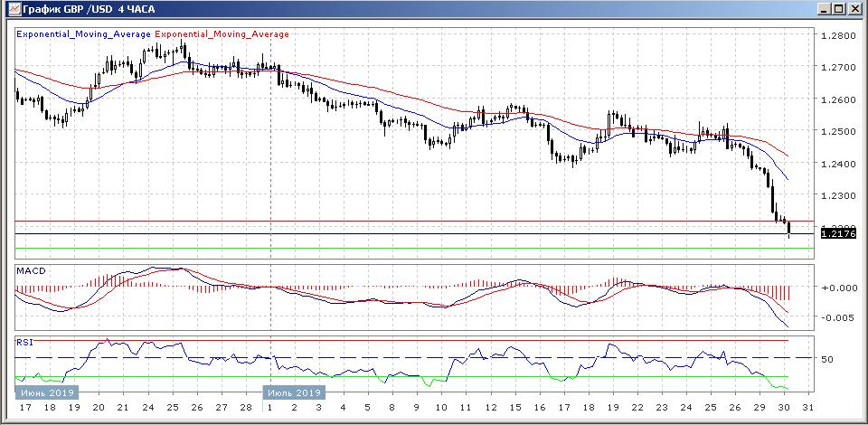
Task: Click date 15 on the time axis
Action: click(x=515, y=408)
